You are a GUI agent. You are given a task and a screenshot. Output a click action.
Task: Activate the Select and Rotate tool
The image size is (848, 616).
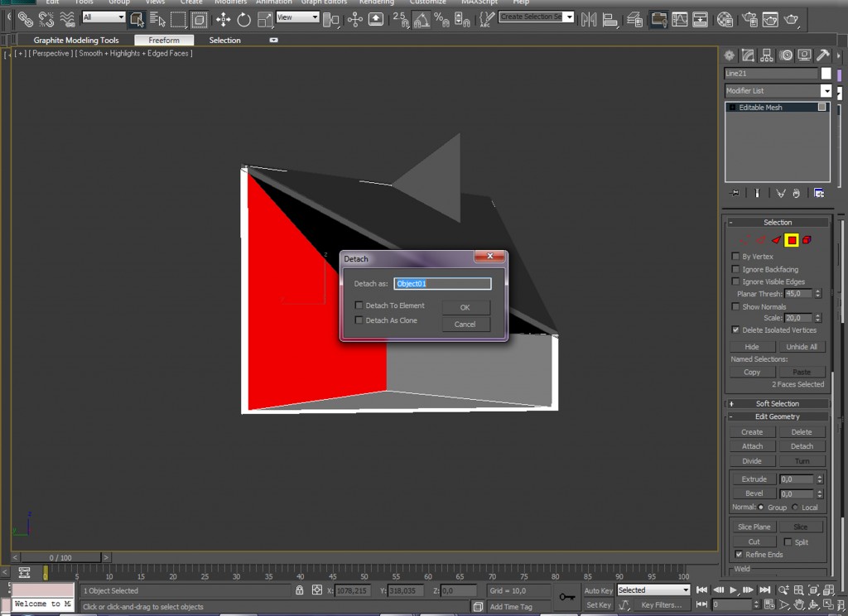pyautogui.click(x=244, y=20)
